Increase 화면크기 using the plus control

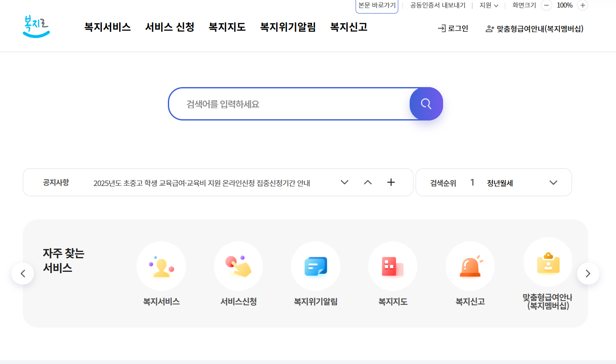coord(582,5)
